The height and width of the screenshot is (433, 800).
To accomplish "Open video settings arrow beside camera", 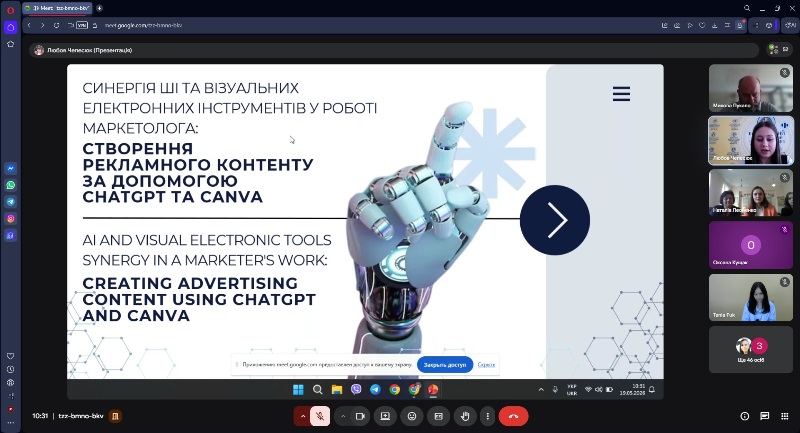I will point(343,416).
